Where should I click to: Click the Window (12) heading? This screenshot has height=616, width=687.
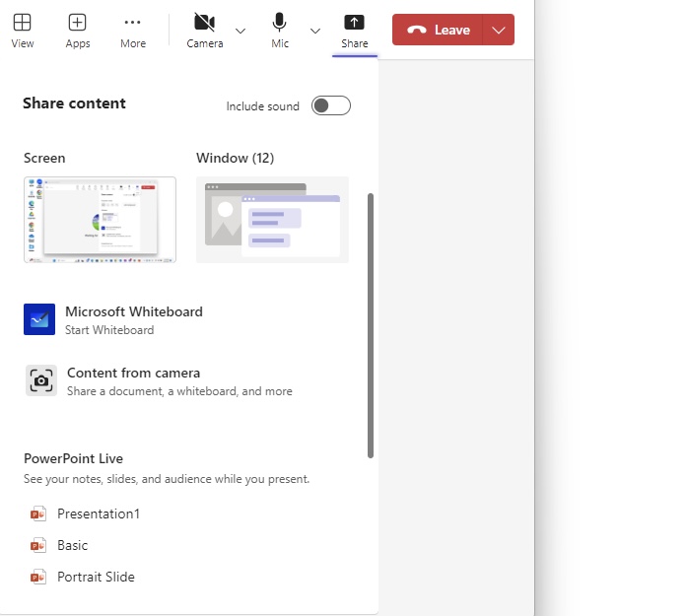click(x=236, y=158)
